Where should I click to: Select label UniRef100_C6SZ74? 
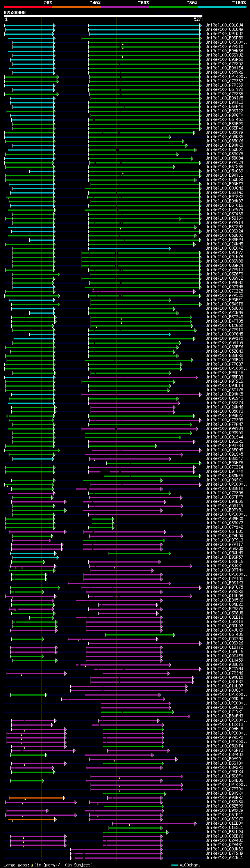pos(224,403)
